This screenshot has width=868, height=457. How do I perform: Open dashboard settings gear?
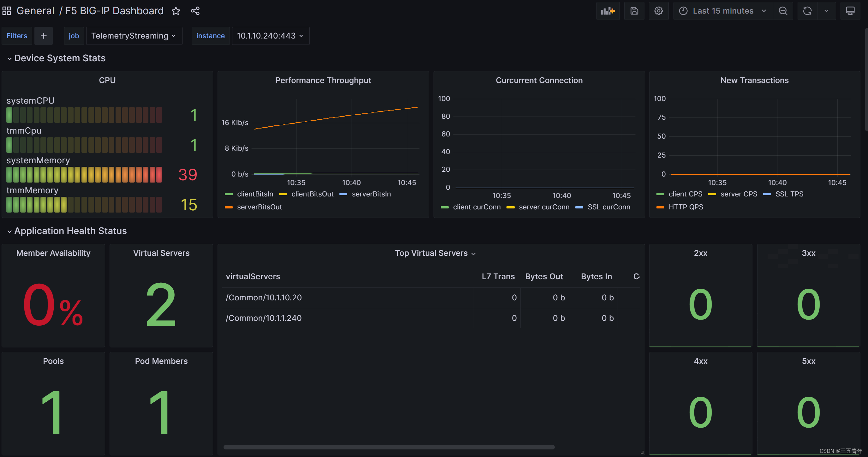659,11
